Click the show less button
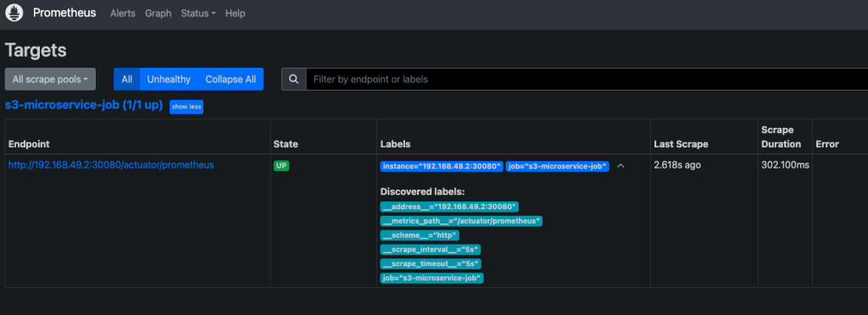This screenshot has height=315, width=868. coord(186,107)
